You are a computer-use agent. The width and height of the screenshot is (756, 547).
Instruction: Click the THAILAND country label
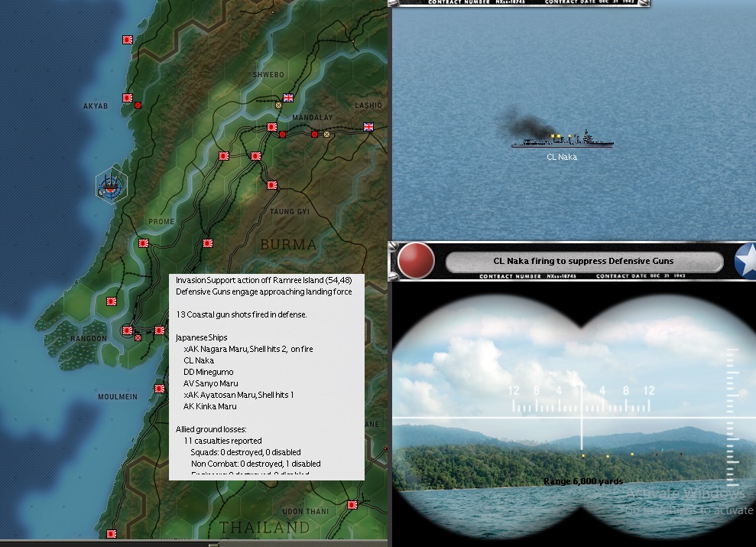(x=264, y=527)
